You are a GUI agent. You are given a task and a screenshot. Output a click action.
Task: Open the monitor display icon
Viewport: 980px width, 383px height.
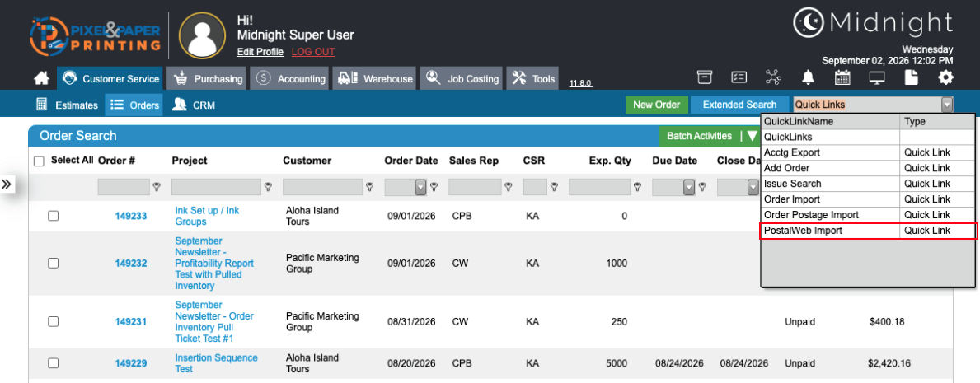pos(878,78)
